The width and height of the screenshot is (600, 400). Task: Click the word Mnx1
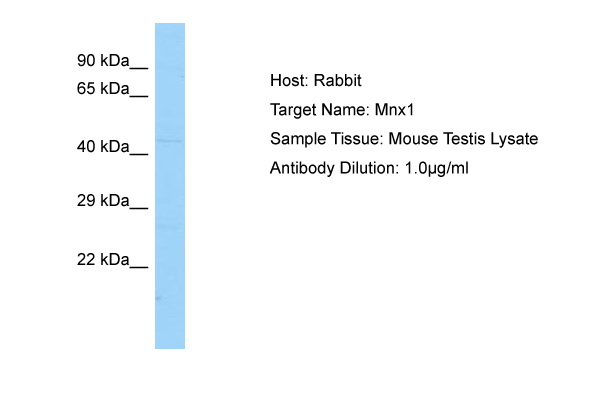point(394,110)
